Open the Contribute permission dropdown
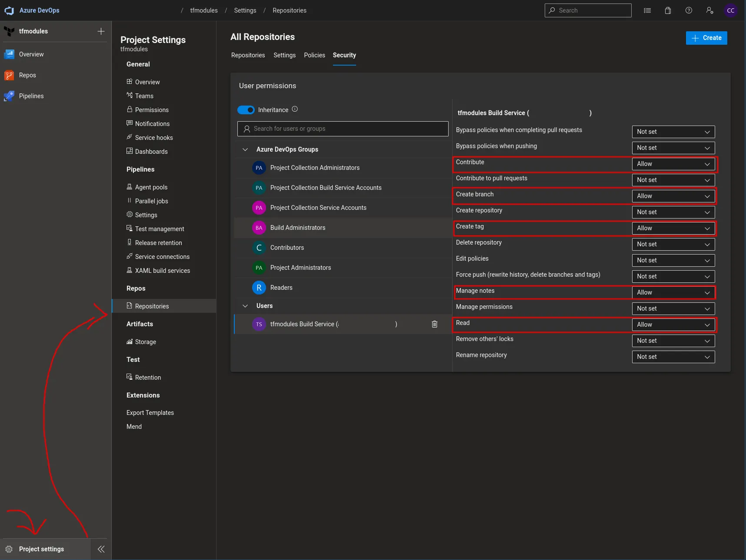The image size is (746, 560). pyautogui.click(x=673, y=164)
